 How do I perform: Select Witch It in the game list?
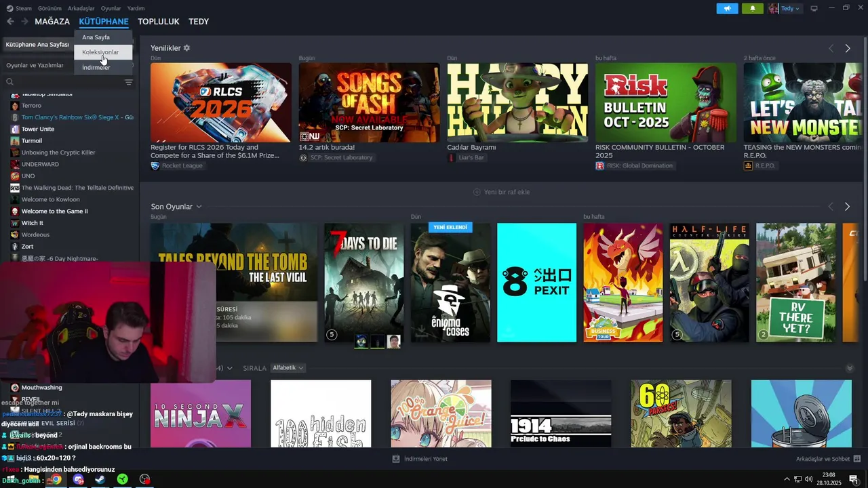(x=33, y=223)
